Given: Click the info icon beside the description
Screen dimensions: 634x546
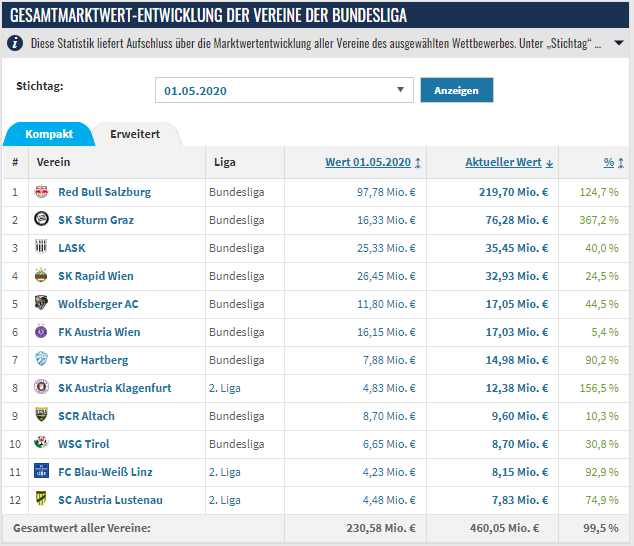Looking at the screenshot, I should [x=15, y=42].
